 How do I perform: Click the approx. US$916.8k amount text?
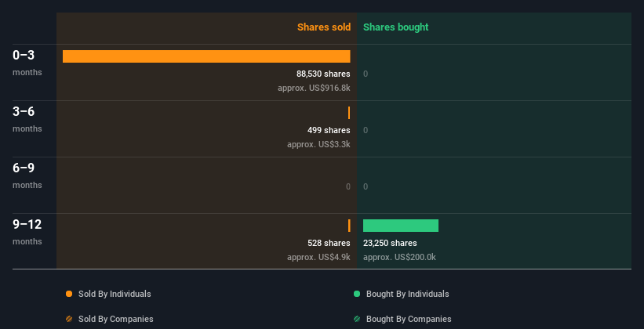point(314,88)
